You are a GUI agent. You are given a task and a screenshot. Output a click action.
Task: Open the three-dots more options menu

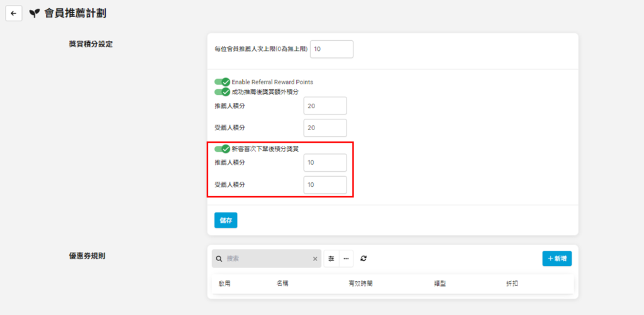(346, 258)
